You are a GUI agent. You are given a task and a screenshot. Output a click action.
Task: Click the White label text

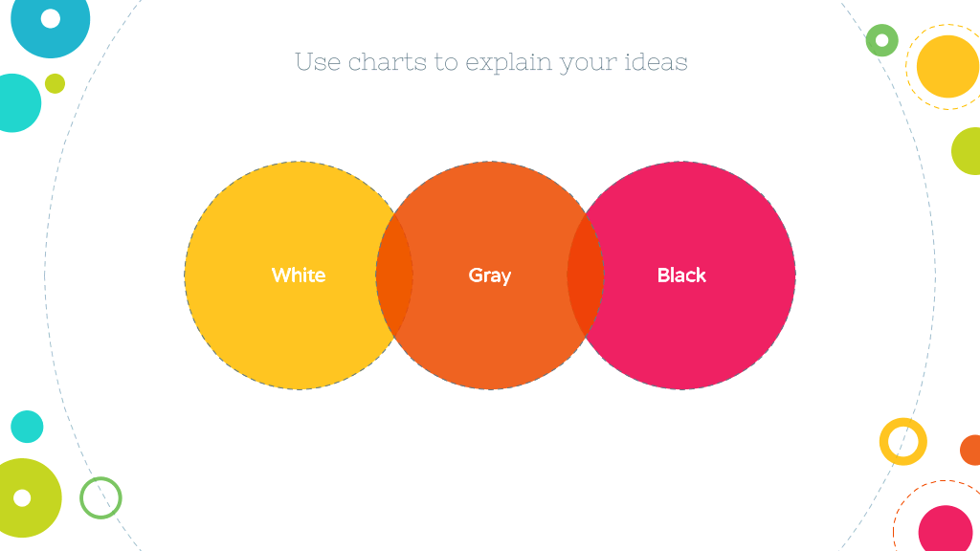299,275
